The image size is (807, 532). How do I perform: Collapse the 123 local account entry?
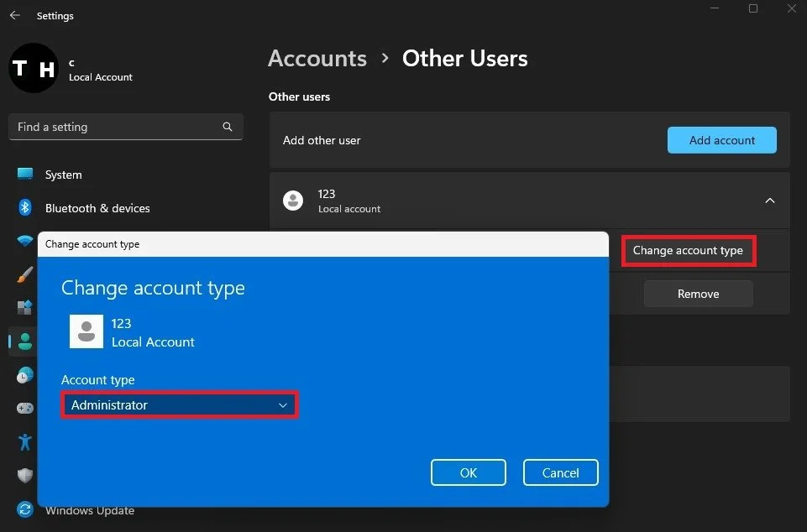click(769, 201)
